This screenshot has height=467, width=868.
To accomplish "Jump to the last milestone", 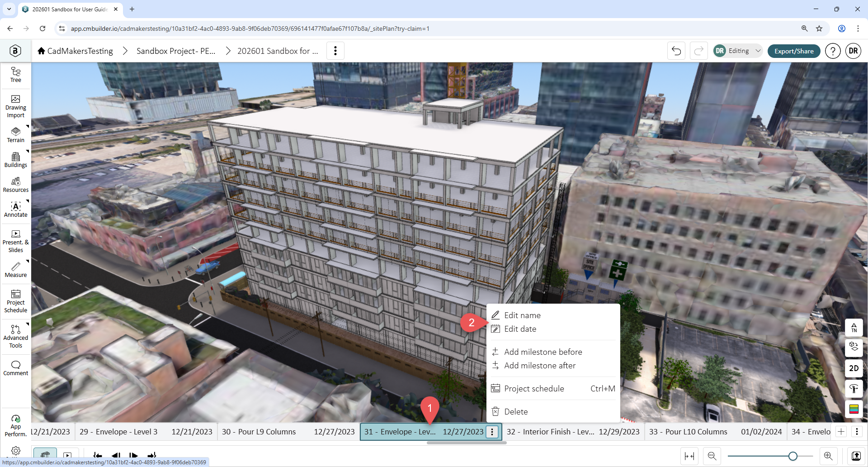I will (152, 455).
